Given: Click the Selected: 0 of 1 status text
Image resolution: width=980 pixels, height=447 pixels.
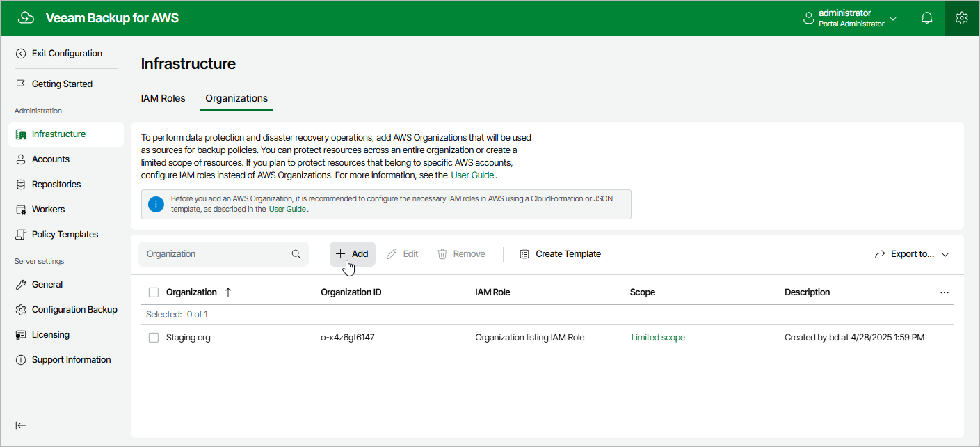Looking at the screenshot, I should point(177,315).
